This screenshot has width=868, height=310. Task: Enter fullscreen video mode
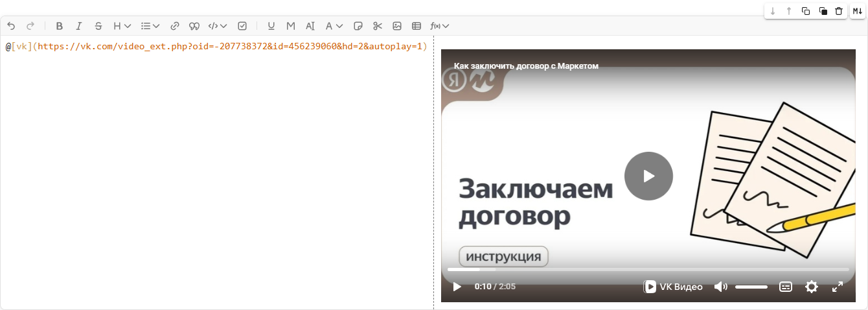click(838, 287)
